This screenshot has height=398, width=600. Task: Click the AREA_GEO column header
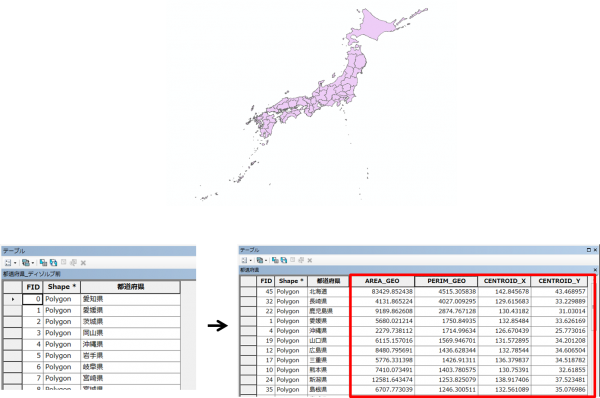click(x=382, y=281)
